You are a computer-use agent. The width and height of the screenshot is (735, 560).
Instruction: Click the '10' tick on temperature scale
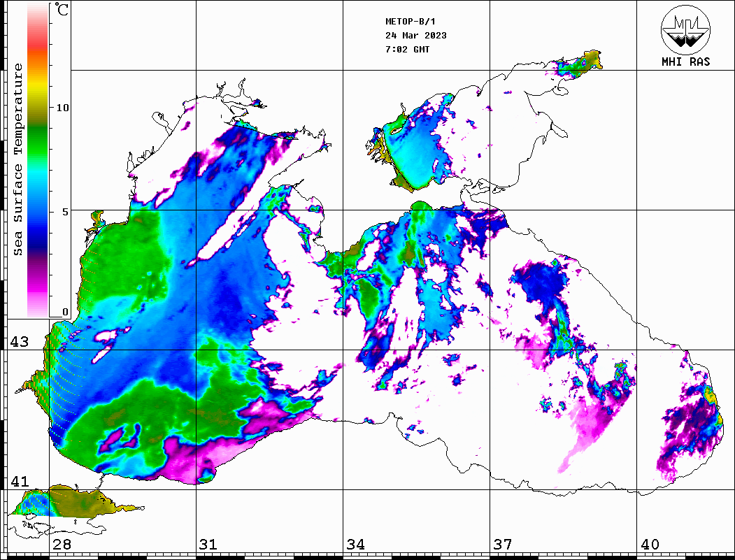tap(62, 108)
